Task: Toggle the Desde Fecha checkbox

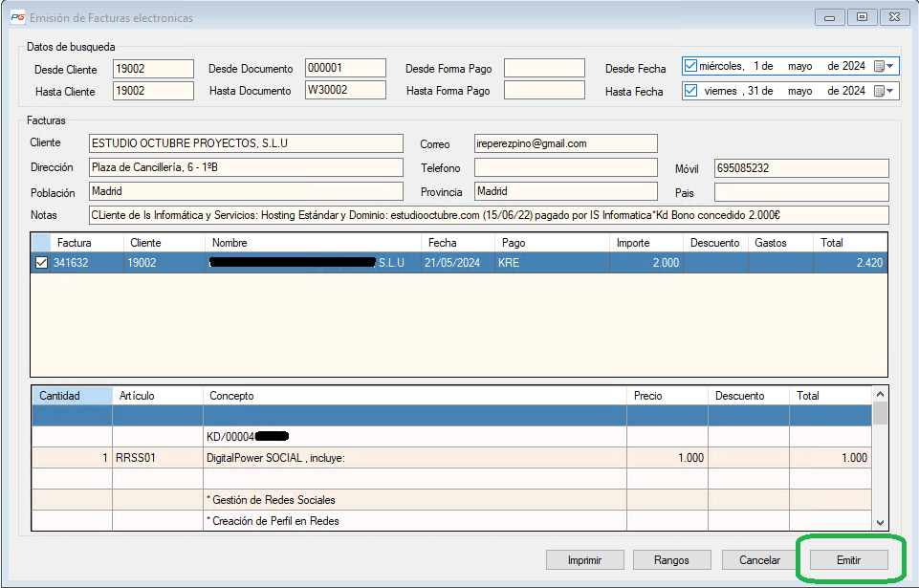Action: tap(691, 66)
